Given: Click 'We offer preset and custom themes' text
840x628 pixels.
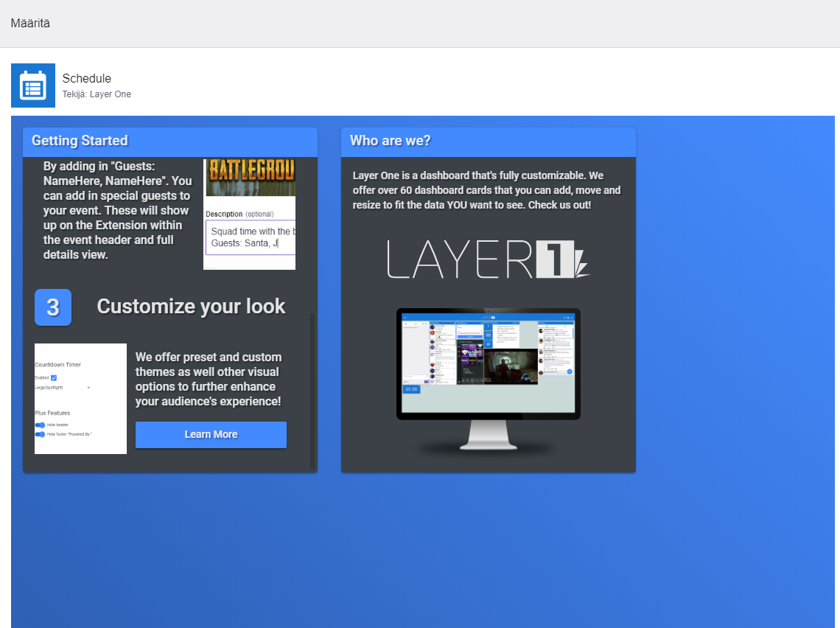Looking at the screenshot, I should (x=209, y=380).
